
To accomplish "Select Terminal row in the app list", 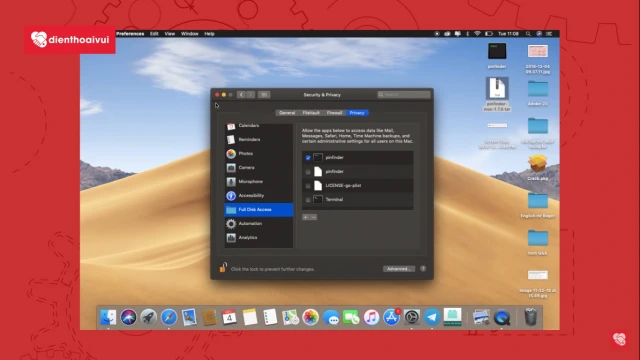I will [x=358, y=200].
